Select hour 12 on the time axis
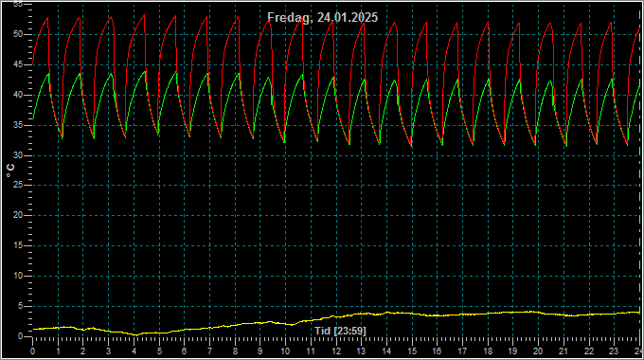The height and width of the screenshot is (360, 644). pos(336,351)
